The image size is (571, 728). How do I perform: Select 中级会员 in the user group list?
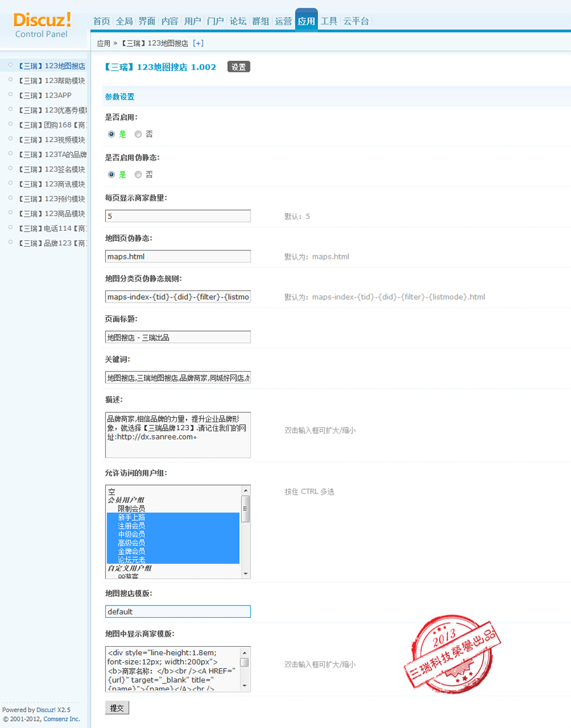(x=173, y=535)
